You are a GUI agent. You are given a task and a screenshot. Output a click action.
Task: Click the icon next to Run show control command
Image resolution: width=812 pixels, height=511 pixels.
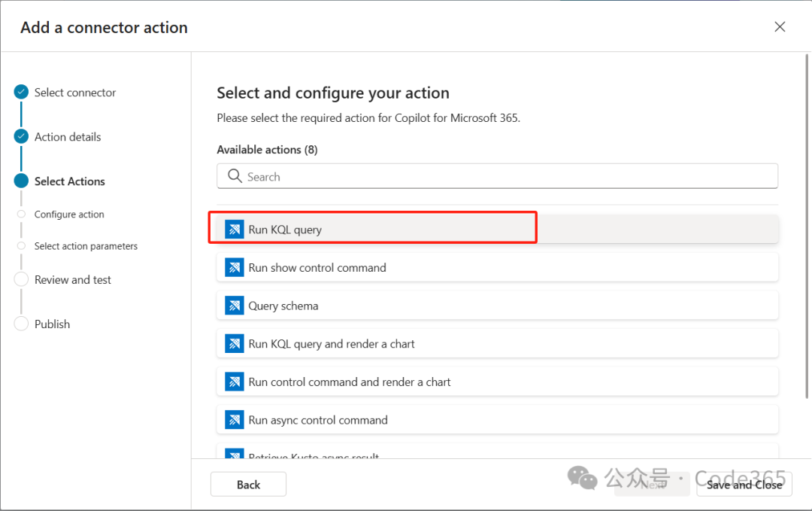point(235,267)
